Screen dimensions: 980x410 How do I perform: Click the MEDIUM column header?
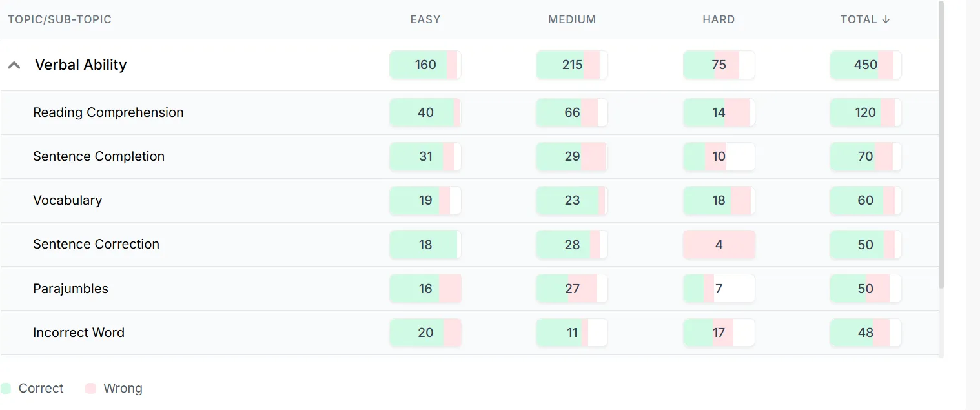[572, 19]
